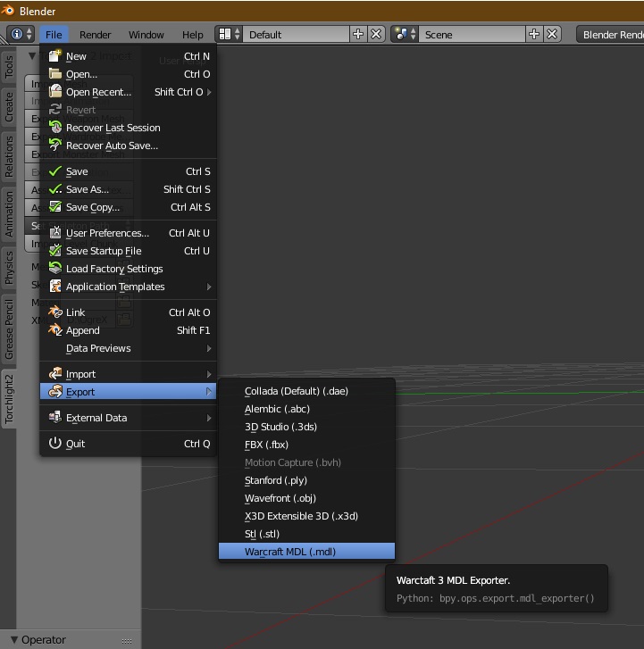Export as Warcraft MDL (.mdl)

(x=306, y=552)
